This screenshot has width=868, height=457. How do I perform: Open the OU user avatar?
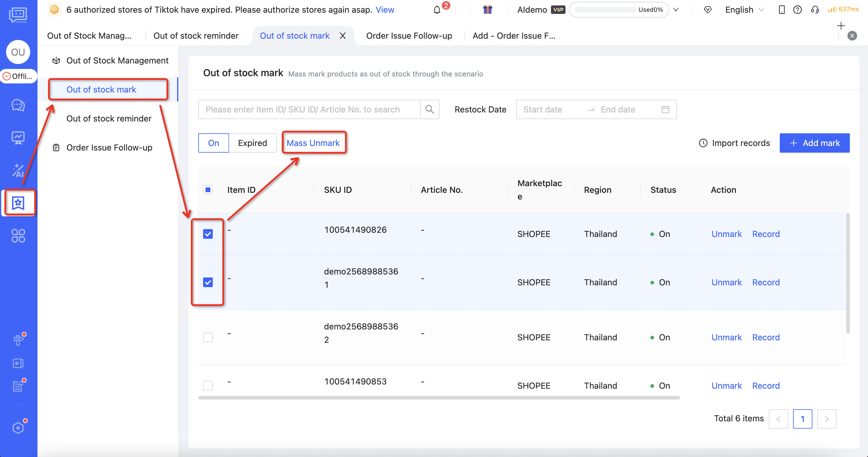pyautogui.click(x=18, y=52)
